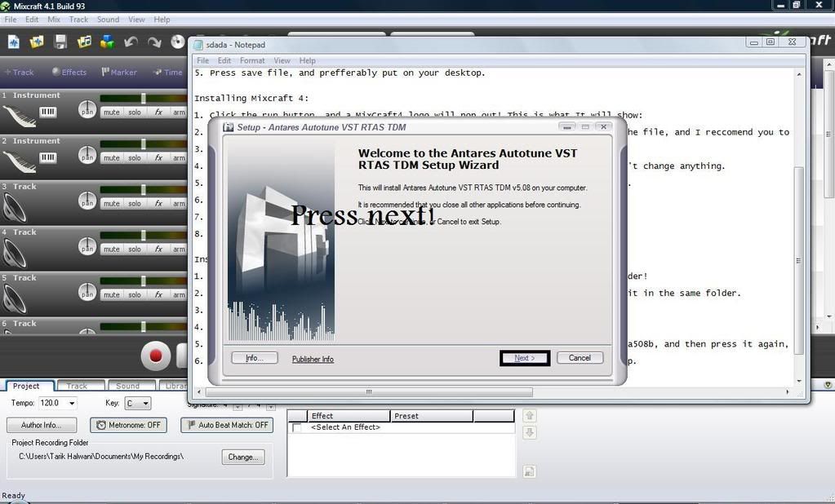Viewport: 835px width, 504px height.
Task: Click the New Project toolbar icon
Action: click(x=14, y=42)
